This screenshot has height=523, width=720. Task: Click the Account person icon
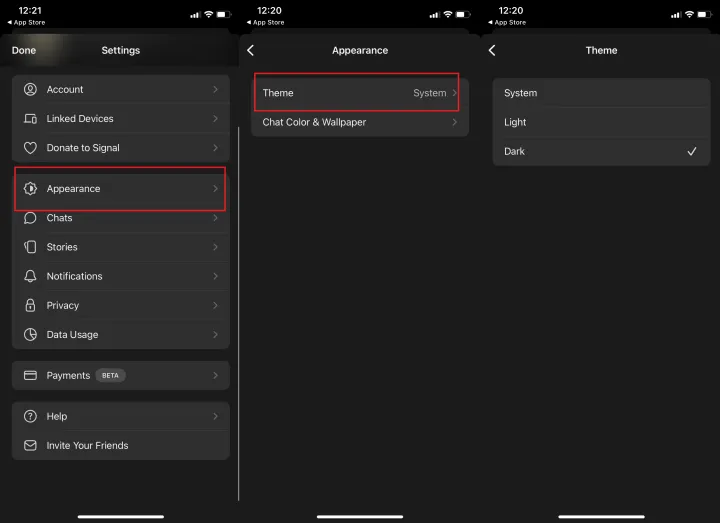click(x=30, y=90)
